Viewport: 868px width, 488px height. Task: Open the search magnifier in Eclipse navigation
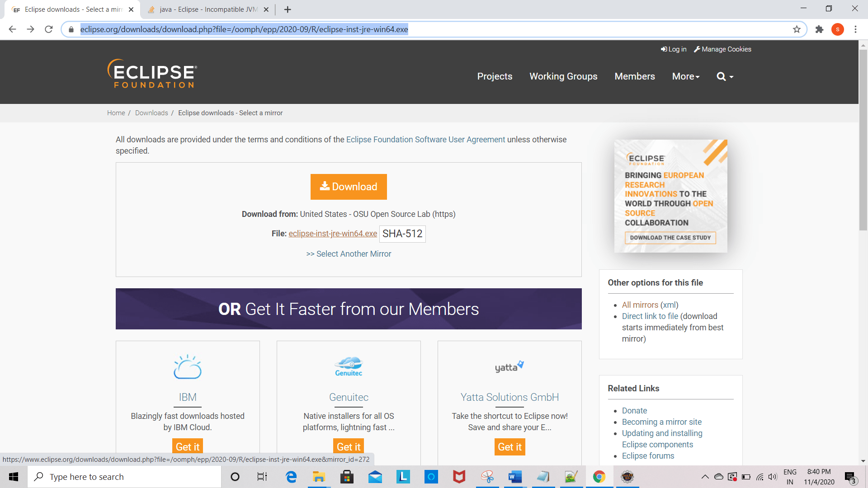pyautogui.click(x=721, y=76)
